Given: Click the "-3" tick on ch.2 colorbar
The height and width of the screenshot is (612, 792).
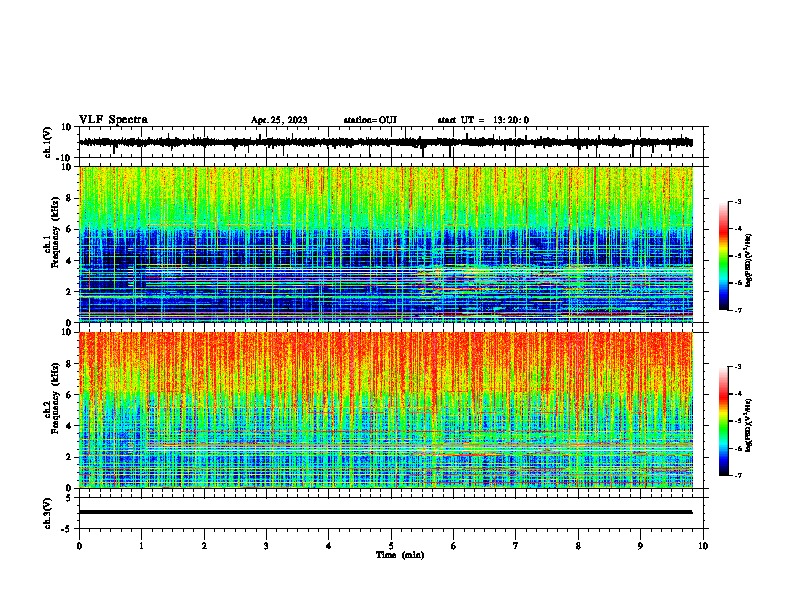Looking at the screenshot, I should click(x=737, y=367).
